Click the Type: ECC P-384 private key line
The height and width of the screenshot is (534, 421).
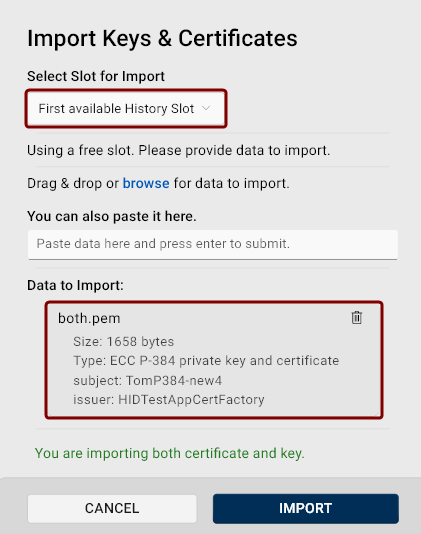coord(206,361)
